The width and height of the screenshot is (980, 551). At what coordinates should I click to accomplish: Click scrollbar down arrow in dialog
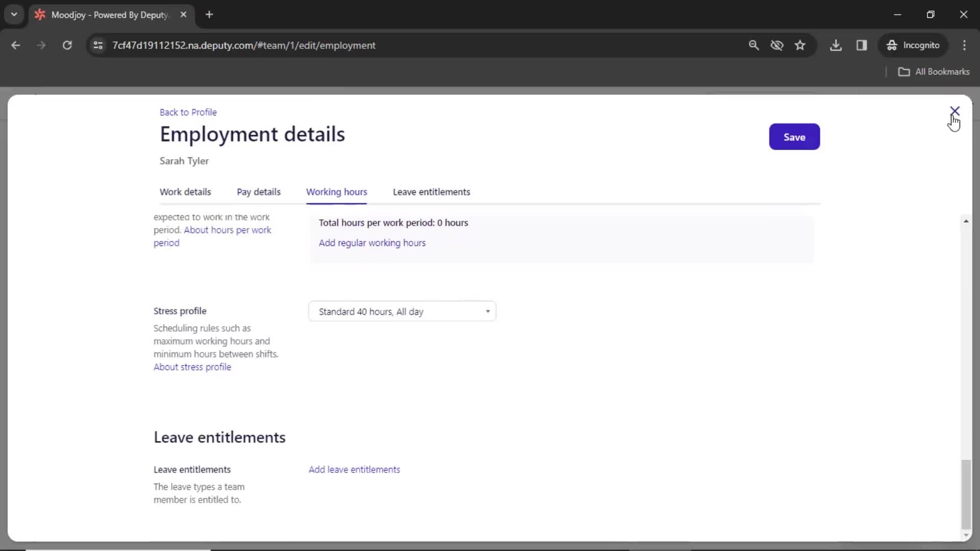[x=966, y=535]
